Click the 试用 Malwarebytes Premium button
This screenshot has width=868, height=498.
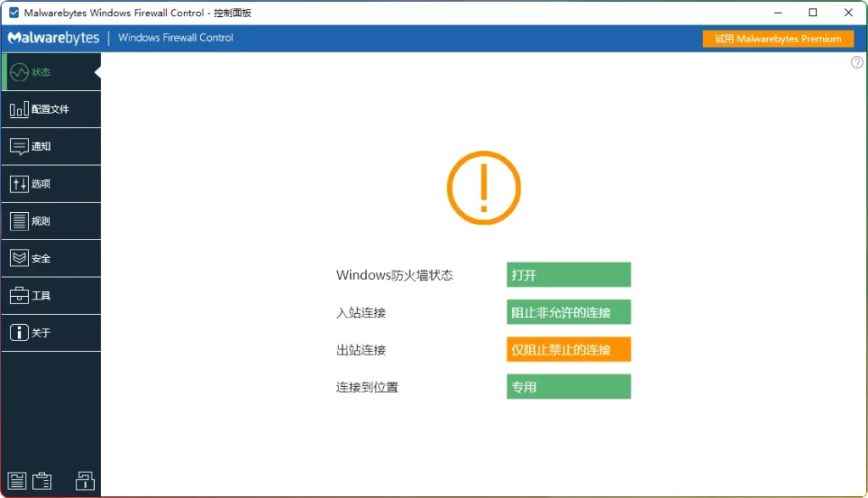tap(777, 38)
